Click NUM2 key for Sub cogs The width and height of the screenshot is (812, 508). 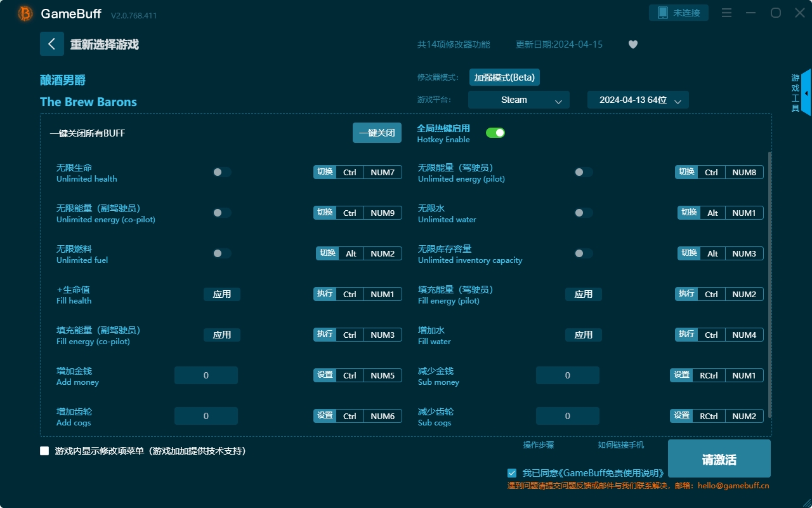point(744,416)
